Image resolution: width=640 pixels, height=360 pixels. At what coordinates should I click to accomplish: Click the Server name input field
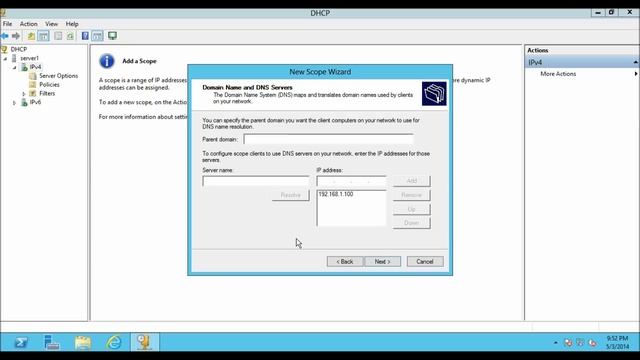(256, 181)
